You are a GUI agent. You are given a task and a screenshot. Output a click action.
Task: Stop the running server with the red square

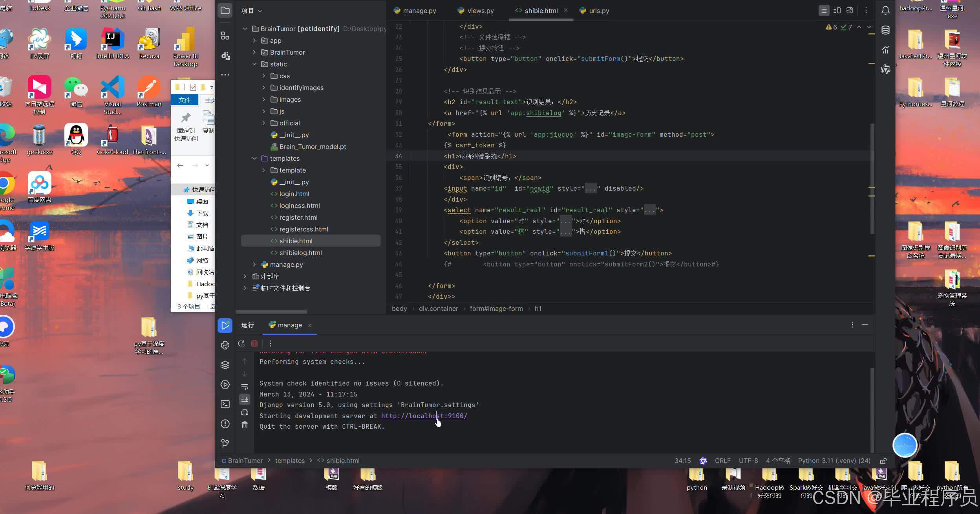254,343
